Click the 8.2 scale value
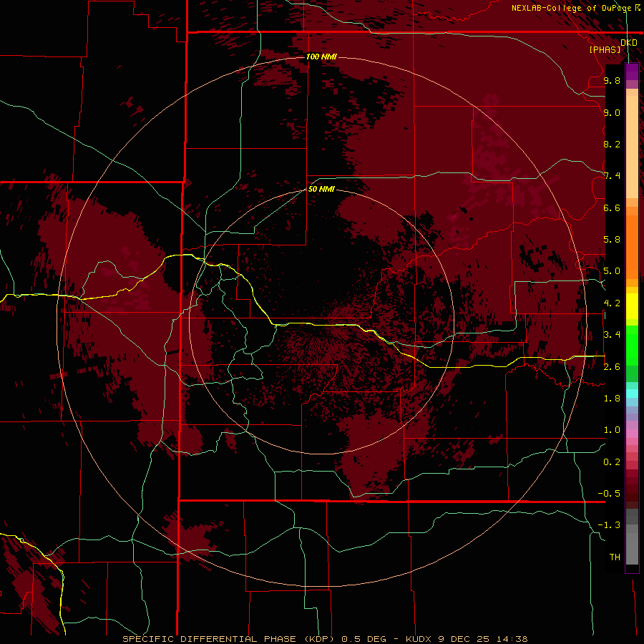This screenshot has height=644, width=644. point(612,144)
